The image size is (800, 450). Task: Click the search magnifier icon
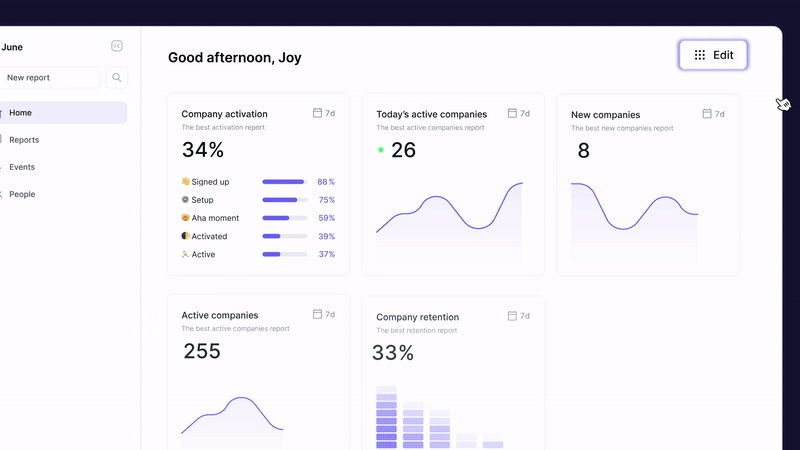117,78
